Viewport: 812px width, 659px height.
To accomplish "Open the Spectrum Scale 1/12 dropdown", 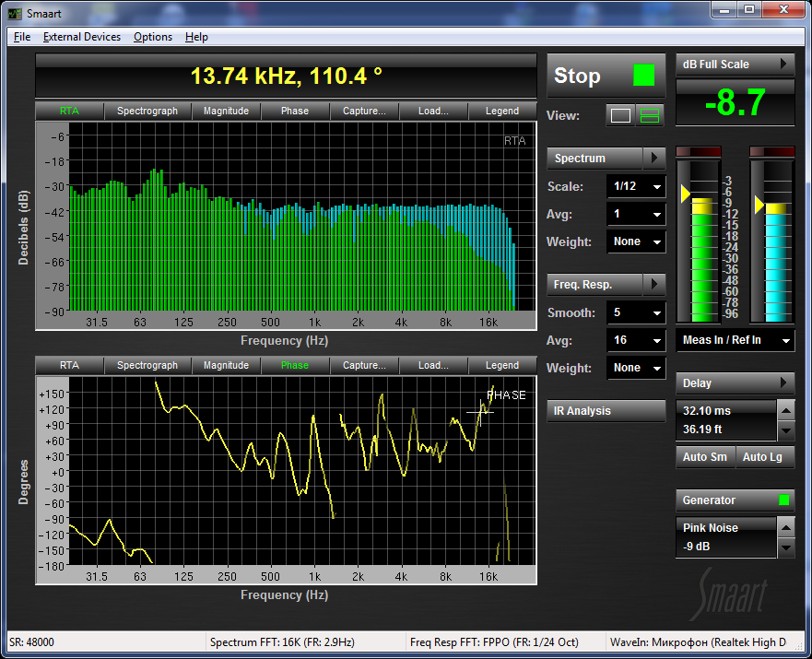I will tap(636, 187).
